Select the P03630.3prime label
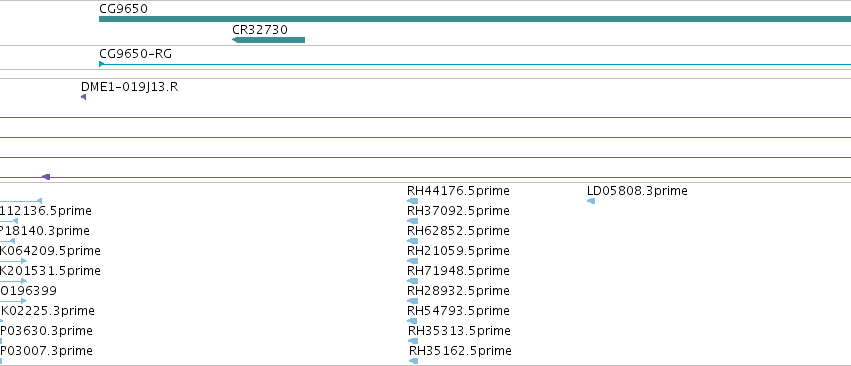 tap(46, 331)
